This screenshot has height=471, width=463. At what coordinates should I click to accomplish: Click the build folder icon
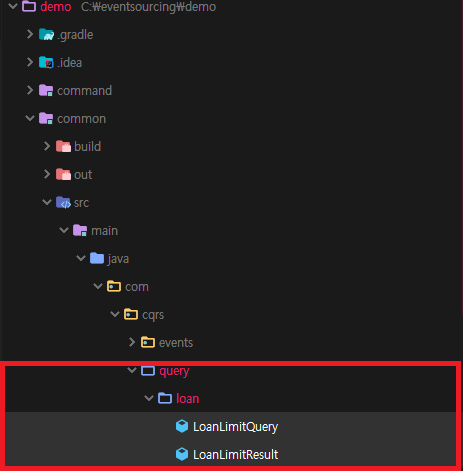coord(63,146)
